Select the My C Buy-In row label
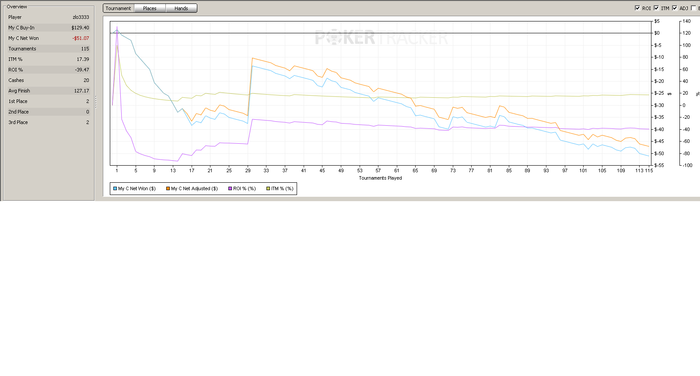 coord(21,28)
